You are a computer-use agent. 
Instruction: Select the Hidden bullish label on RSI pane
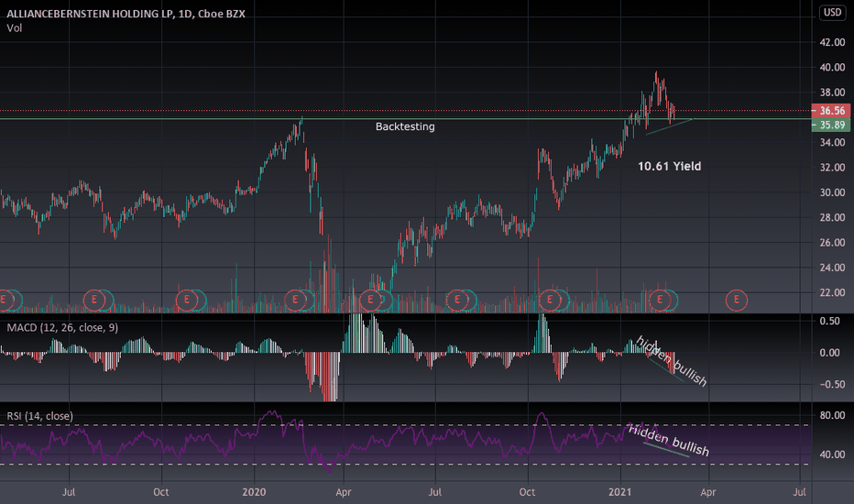pos(669,440)
